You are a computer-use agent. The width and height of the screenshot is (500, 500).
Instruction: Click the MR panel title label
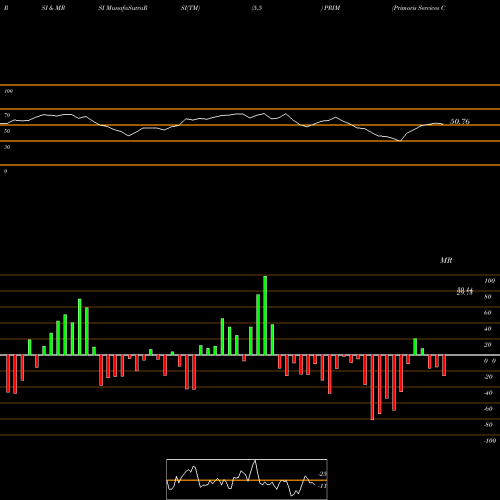pyautogui.click(x=446, y=260)
